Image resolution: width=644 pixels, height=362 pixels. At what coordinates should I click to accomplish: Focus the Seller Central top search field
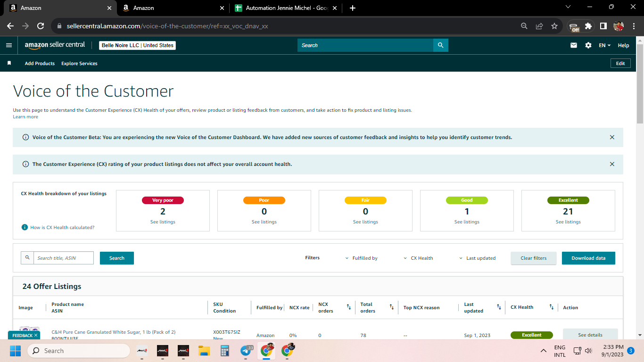[365, 45]
